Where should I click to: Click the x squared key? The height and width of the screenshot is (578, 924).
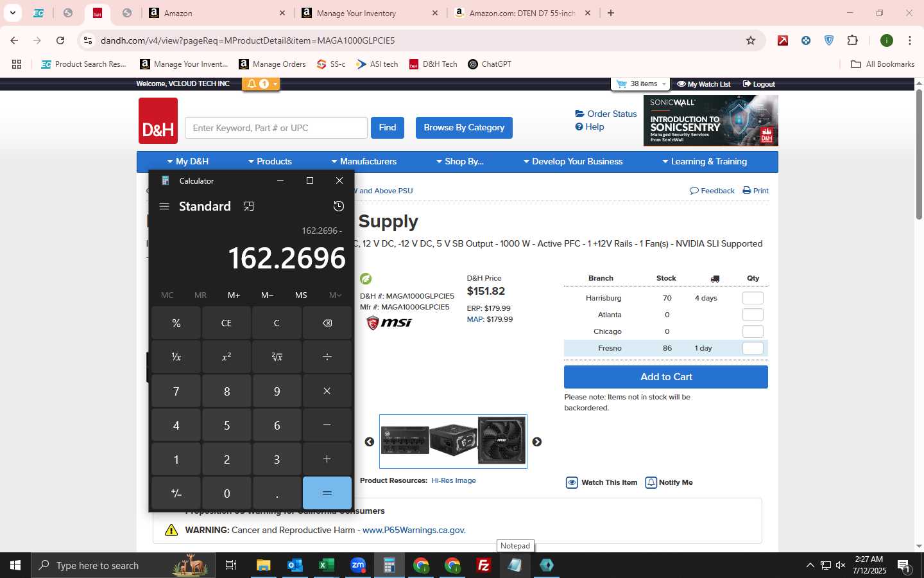(227, 357)
